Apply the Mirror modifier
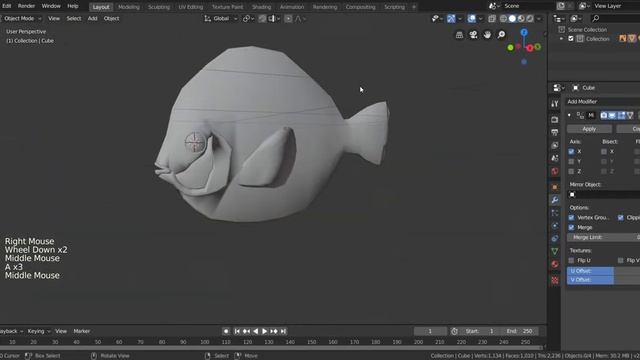The image size is (640, 360). point(589,129)
